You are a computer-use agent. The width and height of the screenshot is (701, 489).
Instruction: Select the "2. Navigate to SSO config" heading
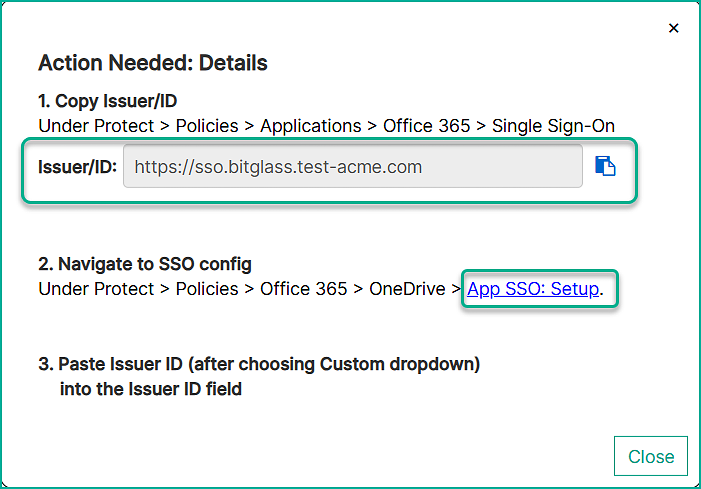[145, 265]
